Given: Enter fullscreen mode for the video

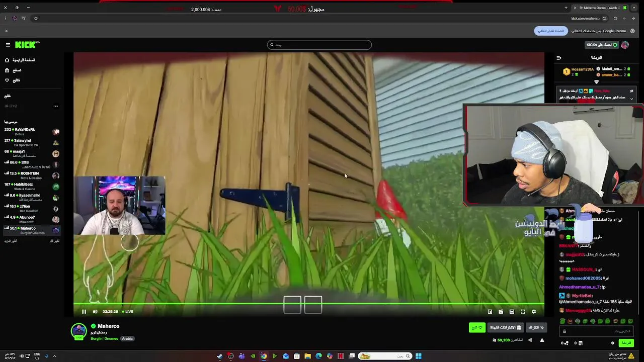Looking at the screenshot, I should coord(523,312).
